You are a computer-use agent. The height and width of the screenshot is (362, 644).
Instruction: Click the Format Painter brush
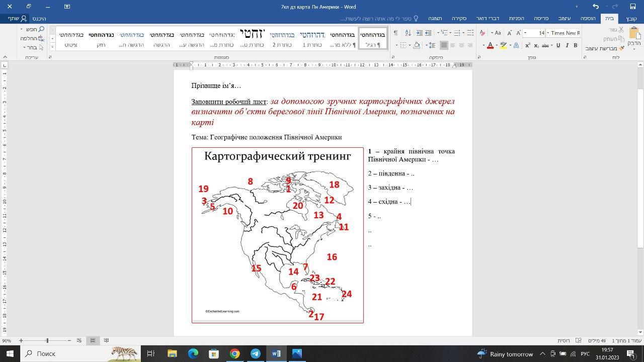(621, 48)
